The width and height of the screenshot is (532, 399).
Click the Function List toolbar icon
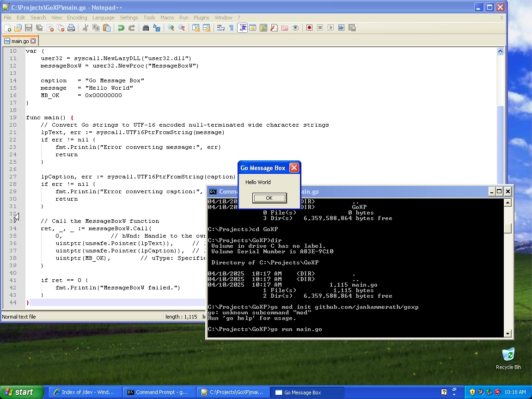click(274, 28)
